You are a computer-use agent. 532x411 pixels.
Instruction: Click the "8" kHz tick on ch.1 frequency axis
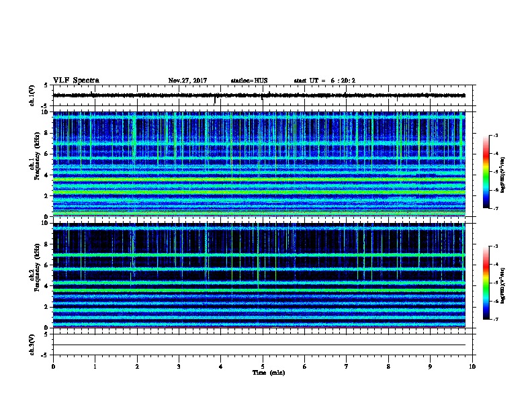(x=46, y=133)
